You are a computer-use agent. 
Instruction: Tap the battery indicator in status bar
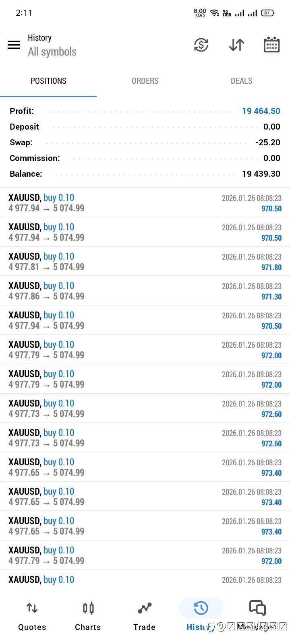[x=267, y=13]
